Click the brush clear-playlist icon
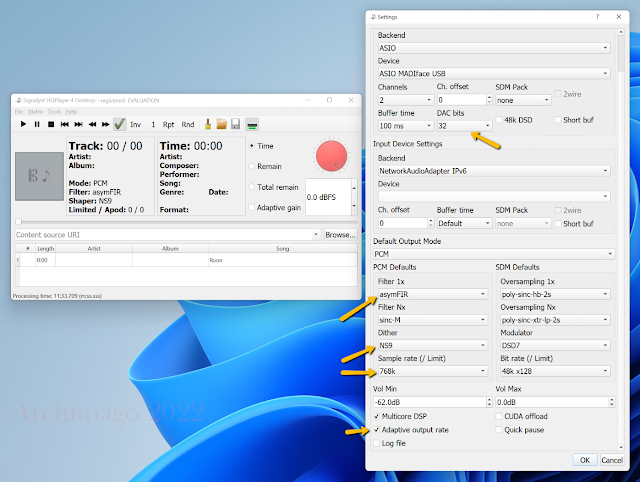Image resolution: width=640 pixels, height=482 pixels. click(208, 124)
